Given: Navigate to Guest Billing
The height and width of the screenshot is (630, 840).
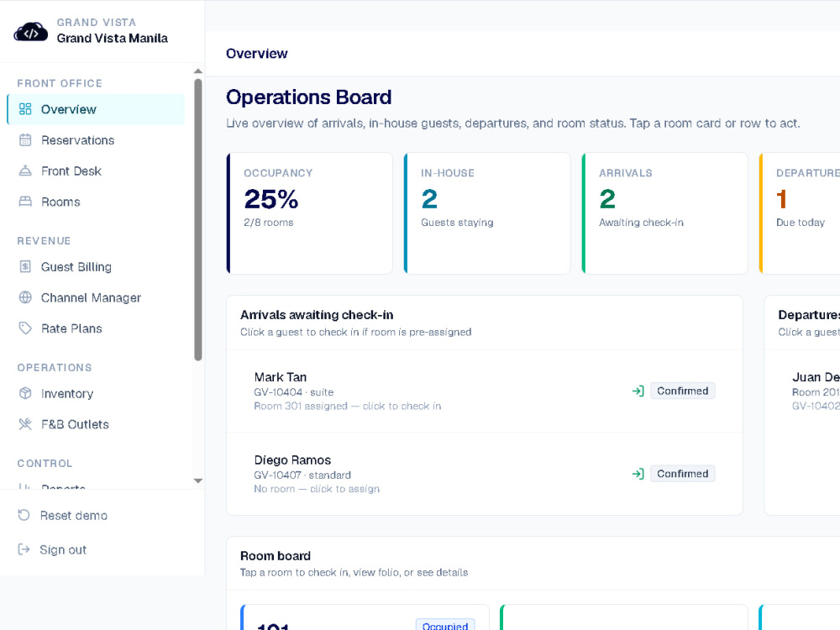Looking at the screenshot, I should [97, 267].
